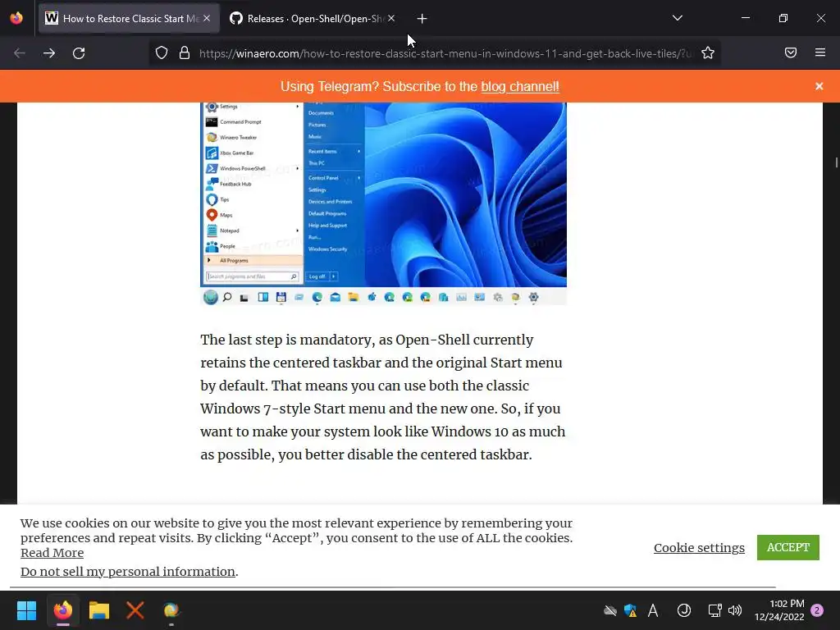
Task: Open volume speaker tray icon
Action: (x=735, y=610)
